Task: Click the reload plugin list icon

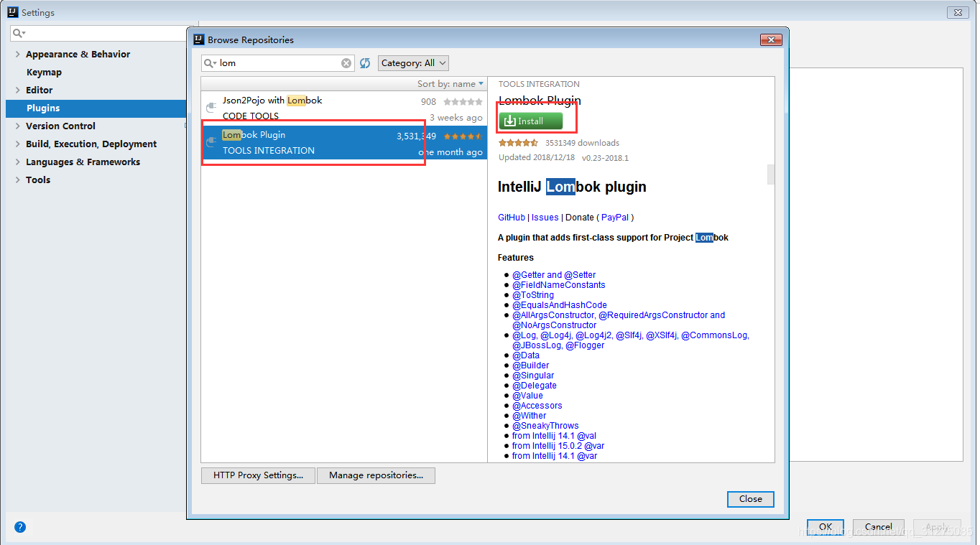Action: (365, 63)
